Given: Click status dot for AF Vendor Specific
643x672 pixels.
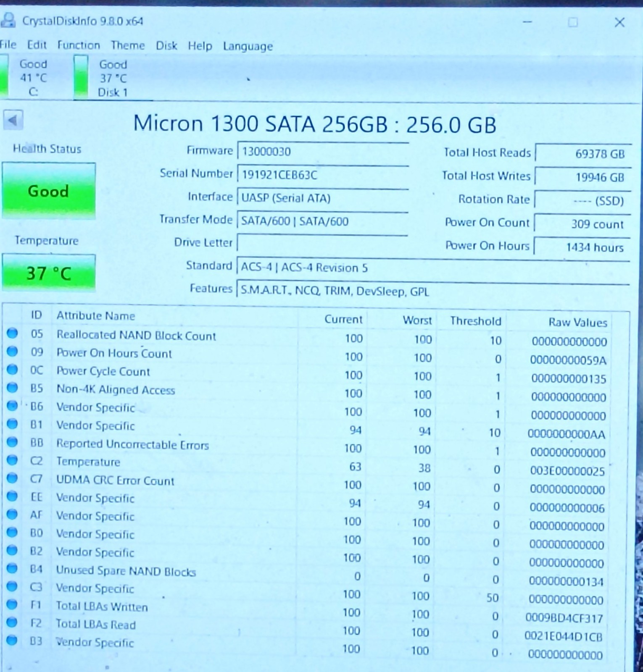Looking at the screenshot, I should pyautogui.click(x=12, y=514).
